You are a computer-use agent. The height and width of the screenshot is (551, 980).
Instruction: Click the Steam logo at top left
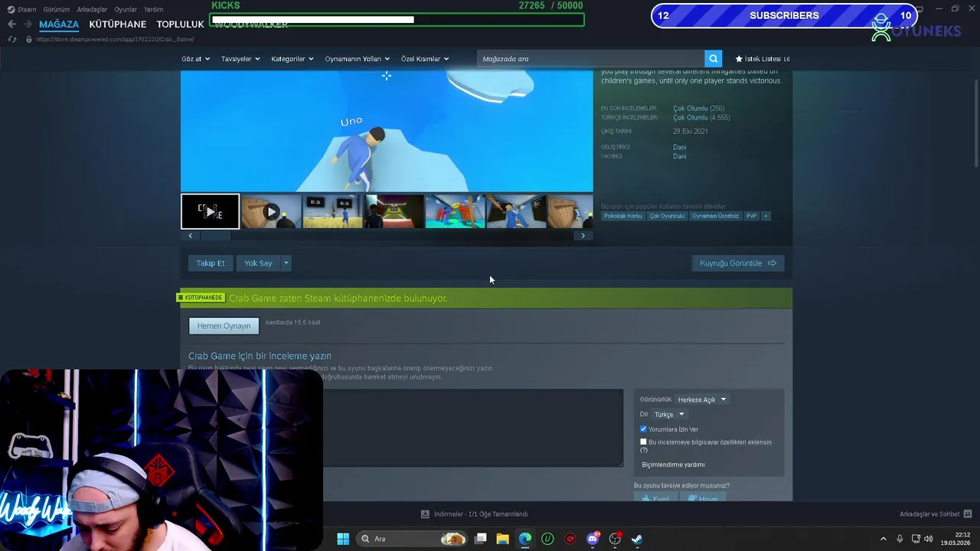(11, 9)
